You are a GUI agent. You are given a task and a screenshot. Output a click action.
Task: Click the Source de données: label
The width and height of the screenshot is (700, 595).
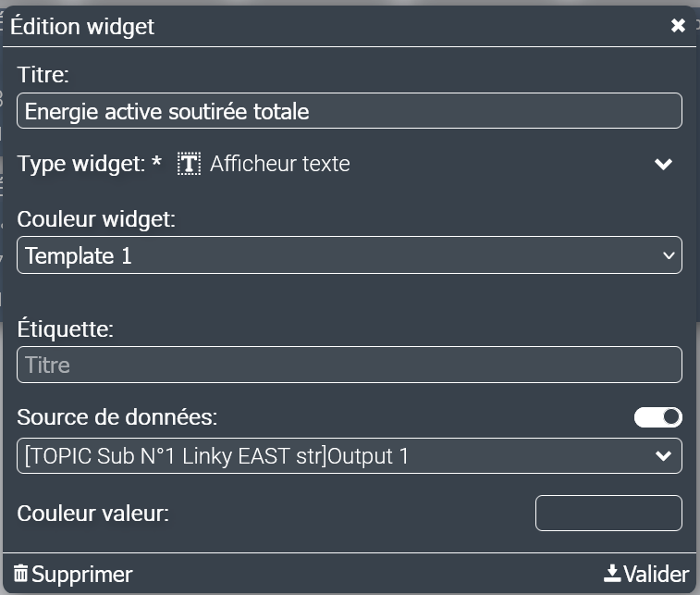pos(117,417)
